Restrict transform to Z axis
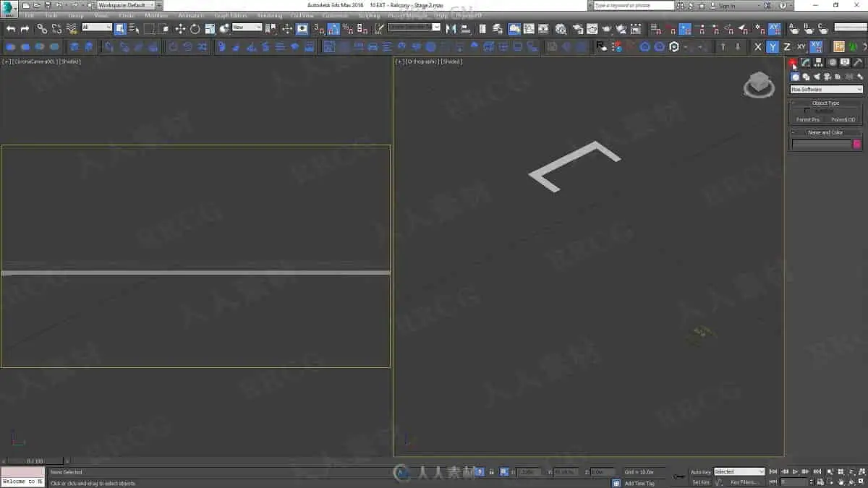The image size is (868, 488). 787,47
